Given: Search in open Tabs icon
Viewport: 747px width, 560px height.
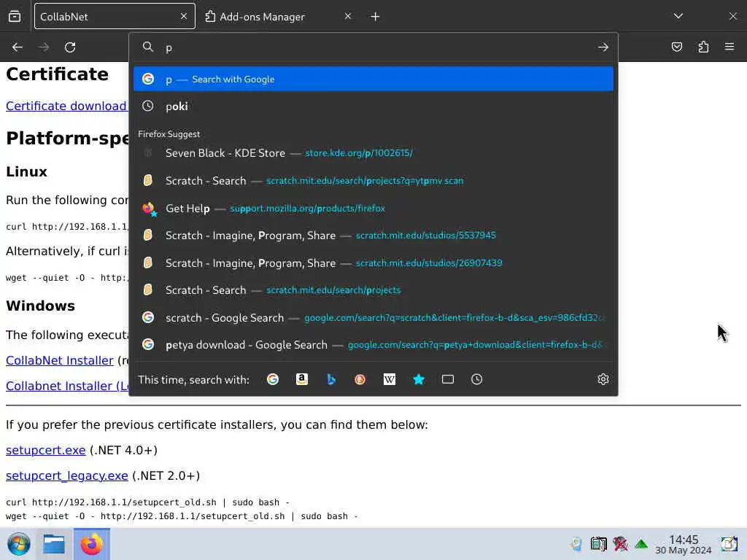Looking at the screenshot, I should click(448, 379).
